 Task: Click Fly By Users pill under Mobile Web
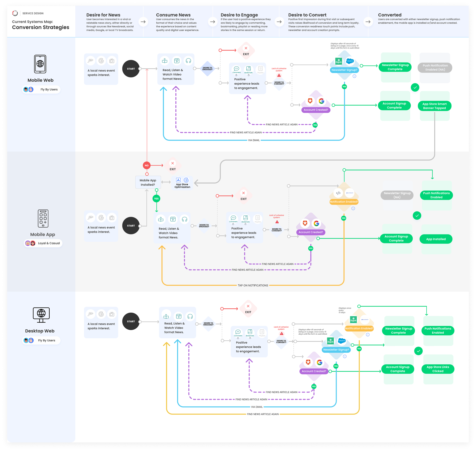[42, 89]
